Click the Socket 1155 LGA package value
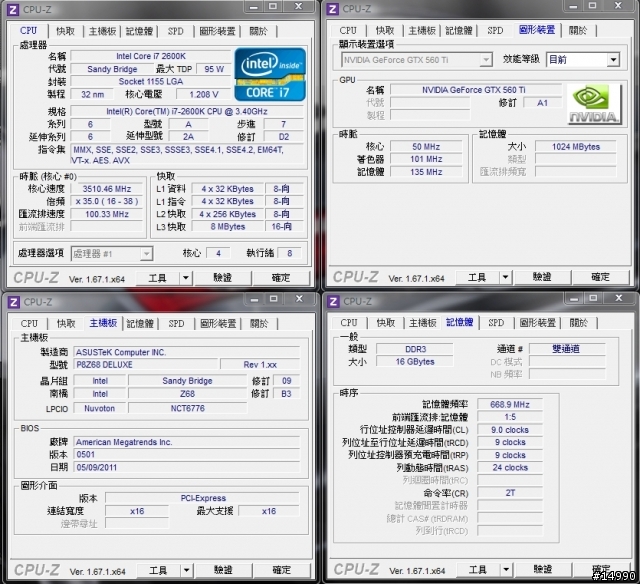This screenshot has height=584, width=640. 151,82
